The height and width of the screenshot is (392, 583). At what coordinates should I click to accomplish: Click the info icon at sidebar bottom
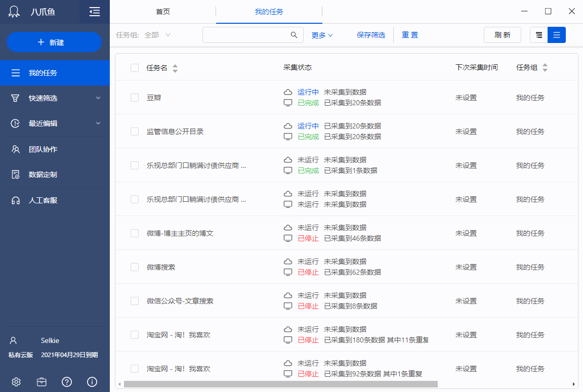92,382
